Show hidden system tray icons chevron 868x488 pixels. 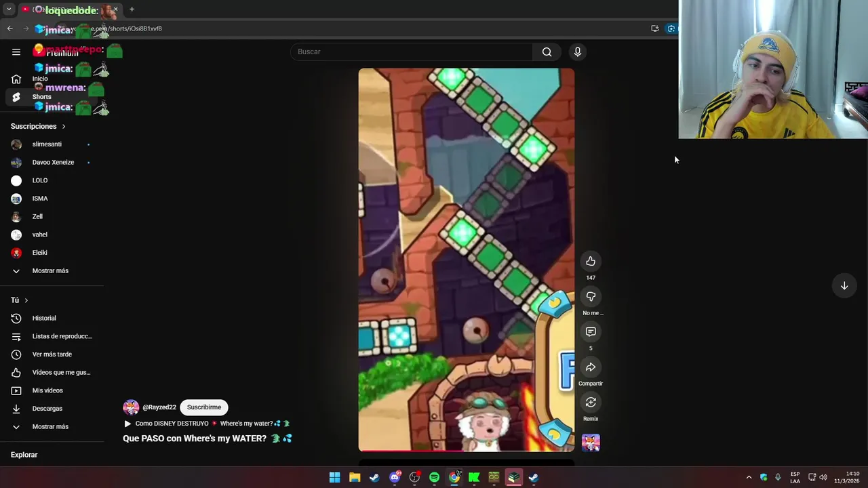point(749,477)
